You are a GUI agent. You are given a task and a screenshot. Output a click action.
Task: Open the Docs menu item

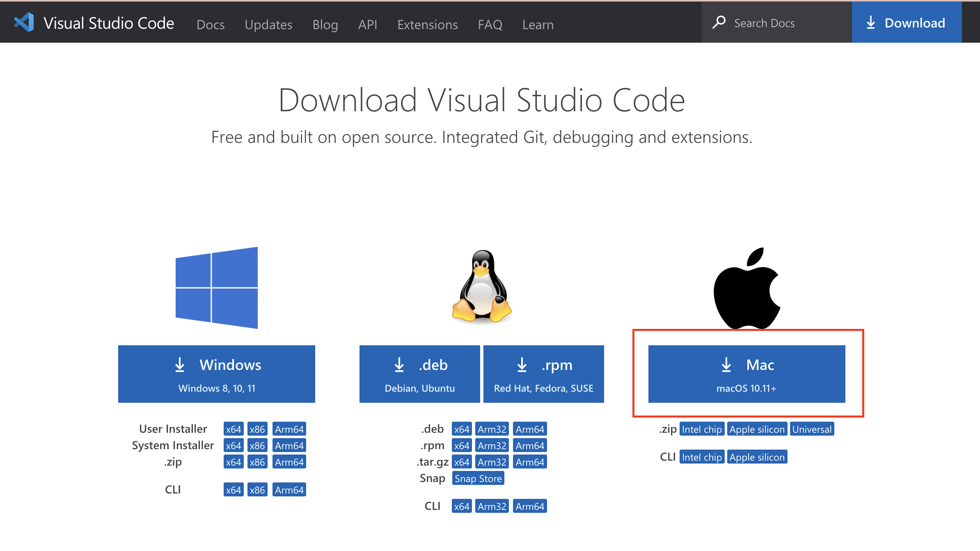click(x=211, y=25)
